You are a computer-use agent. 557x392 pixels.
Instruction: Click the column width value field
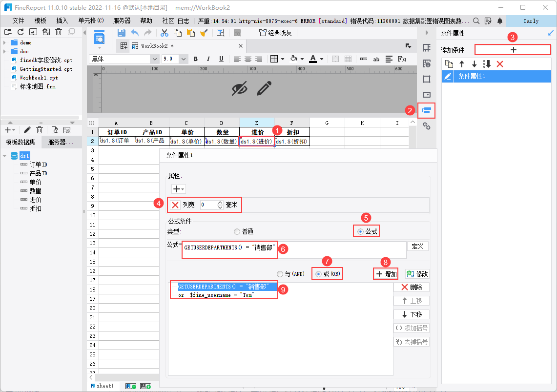click(208, 205)
